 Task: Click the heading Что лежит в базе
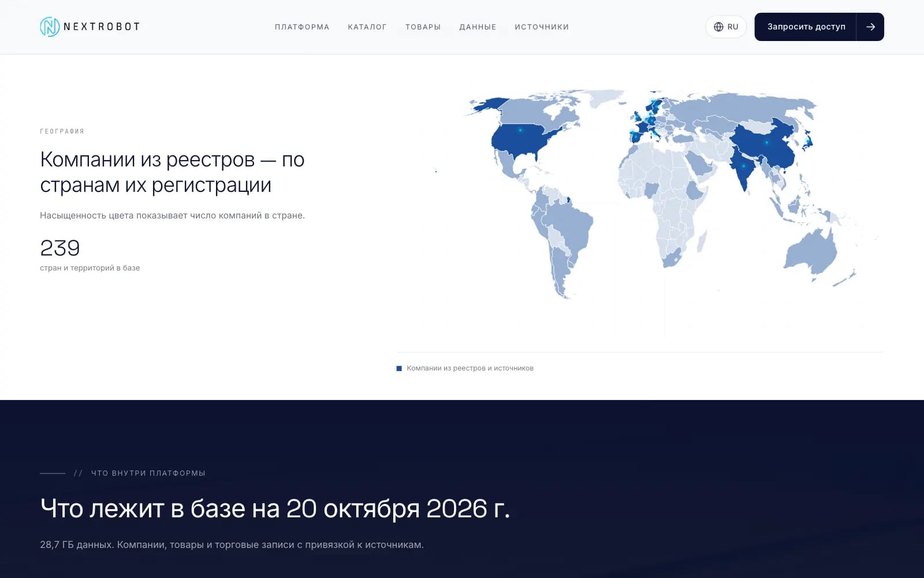pos(275,509)
